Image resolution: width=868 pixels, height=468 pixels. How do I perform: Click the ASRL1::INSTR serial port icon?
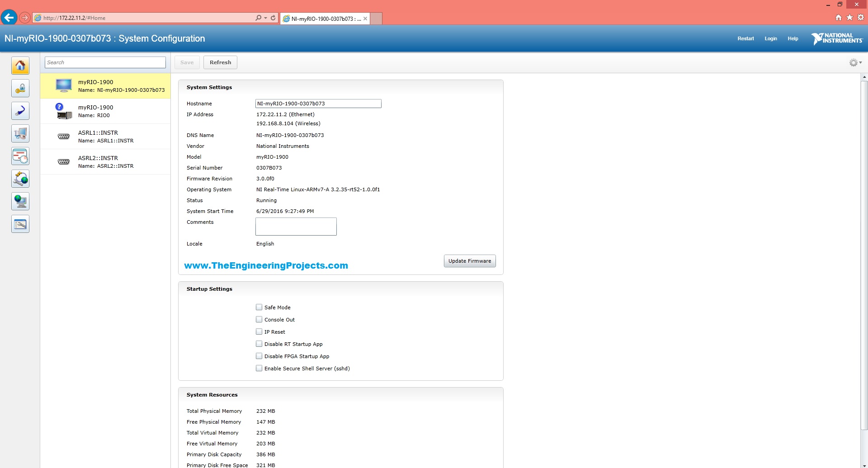(x=64, y=137)
